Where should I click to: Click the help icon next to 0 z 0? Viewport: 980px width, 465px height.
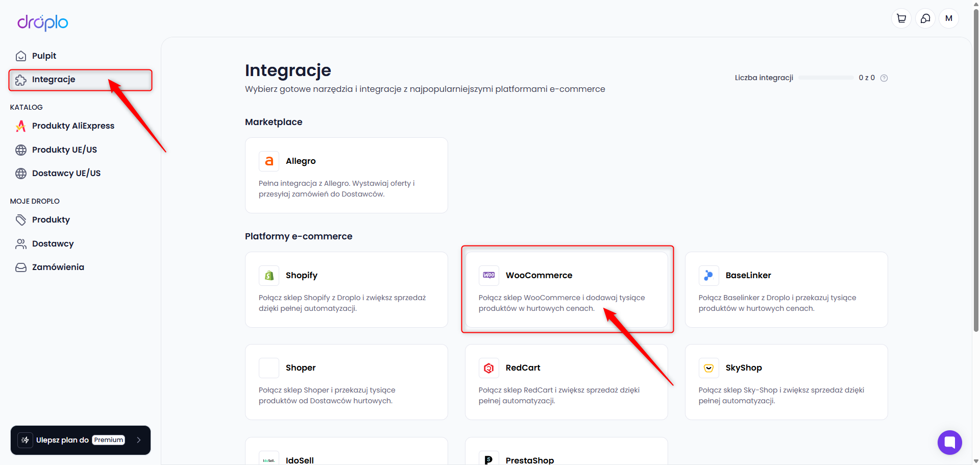tap(884, 78)
